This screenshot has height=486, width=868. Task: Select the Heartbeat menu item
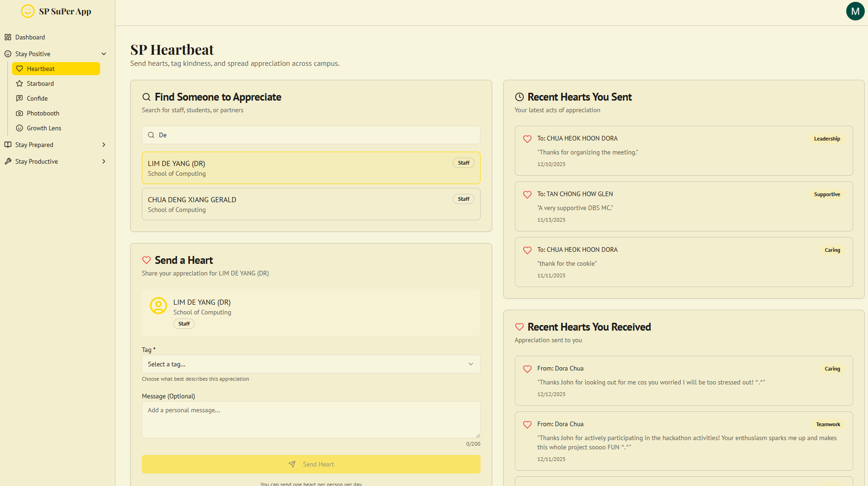(x=56, y=69)
